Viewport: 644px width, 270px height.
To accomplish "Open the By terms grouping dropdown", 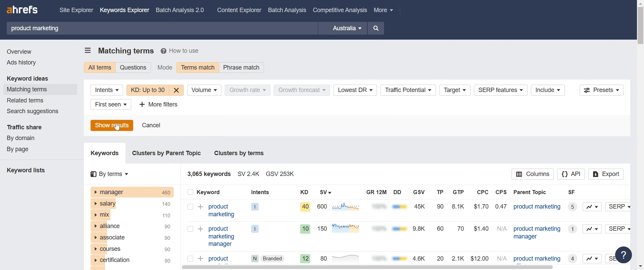I will click(x=113, y=174).
